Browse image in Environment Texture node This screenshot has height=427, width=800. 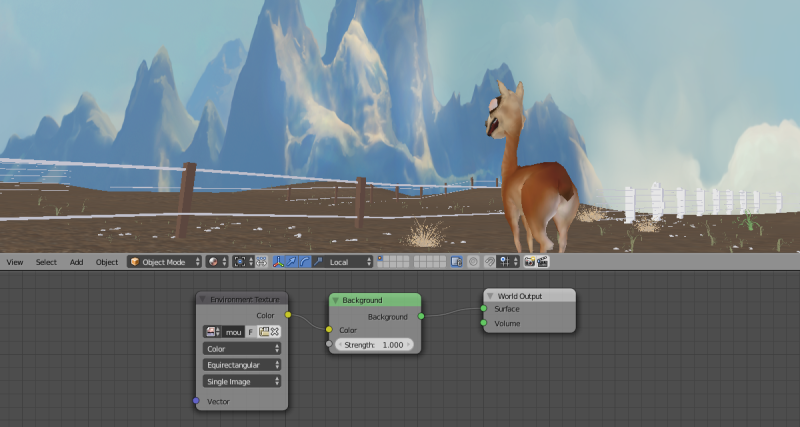[212, 331]
